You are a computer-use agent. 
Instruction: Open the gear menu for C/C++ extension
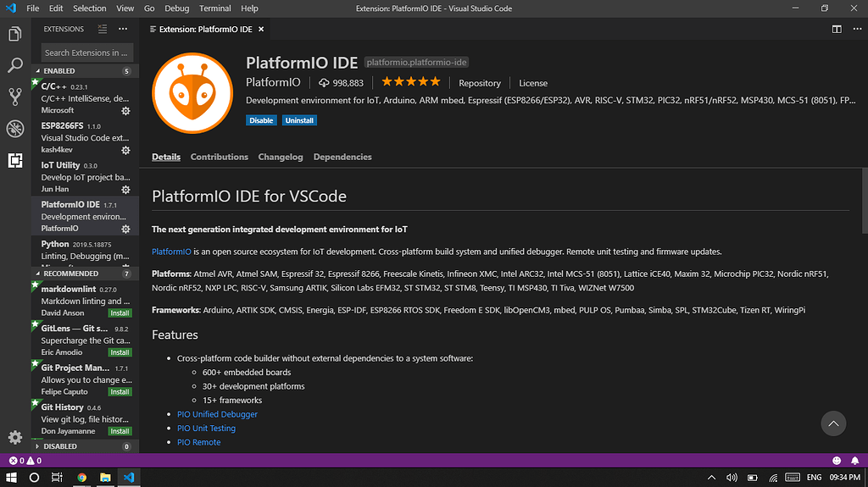[125, 111]
